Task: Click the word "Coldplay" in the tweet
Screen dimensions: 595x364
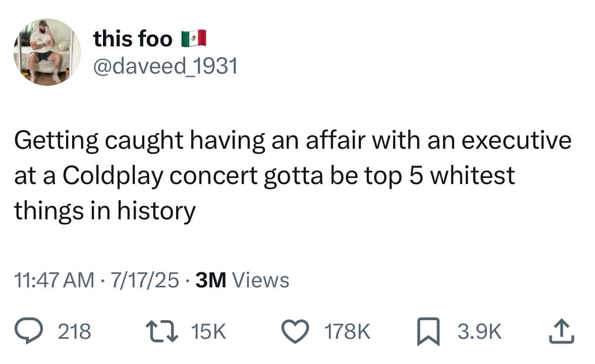Action: [113, 175]
